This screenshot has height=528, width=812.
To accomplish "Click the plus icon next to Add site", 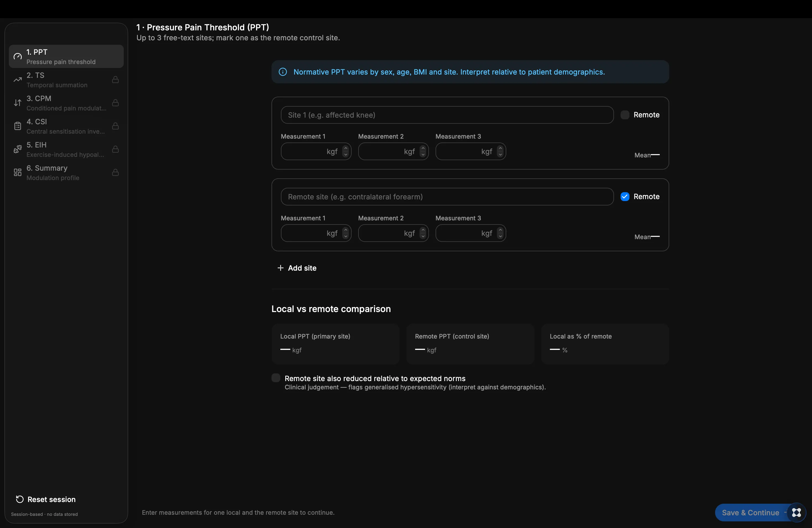I will tap(280, 268).
